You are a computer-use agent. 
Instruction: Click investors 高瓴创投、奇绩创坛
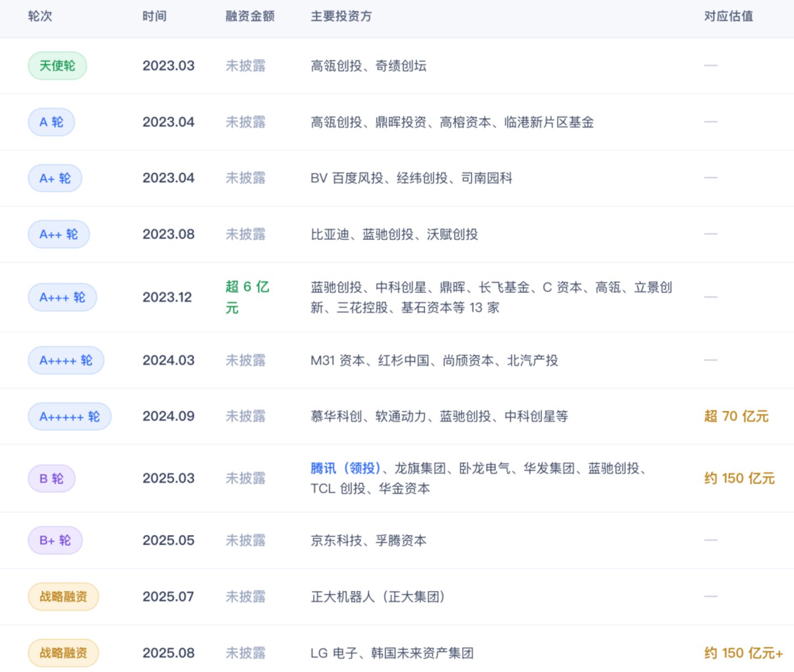369,66
